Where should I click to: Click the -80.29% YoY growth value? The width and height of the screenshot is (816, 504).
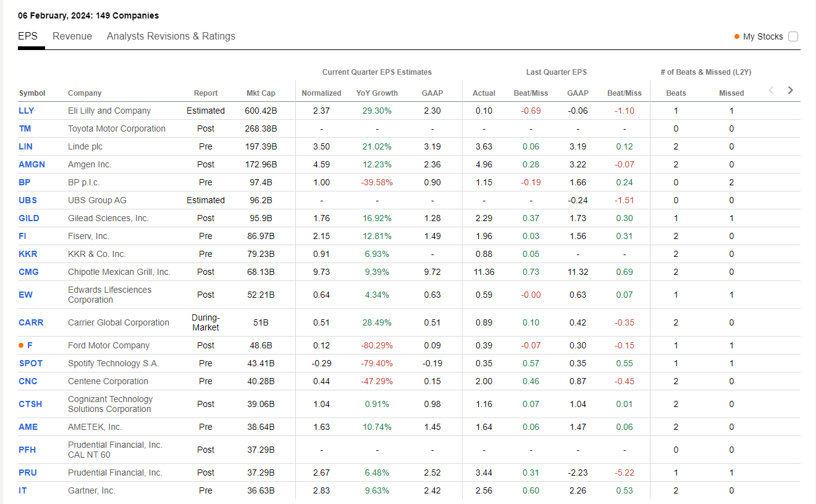click(377, 345)
